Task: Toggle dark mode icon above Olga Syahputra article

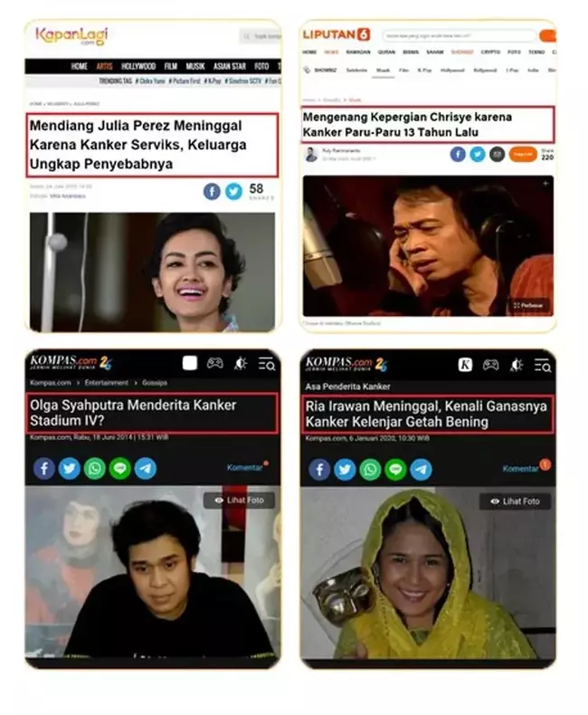Action: click(241, 364)
